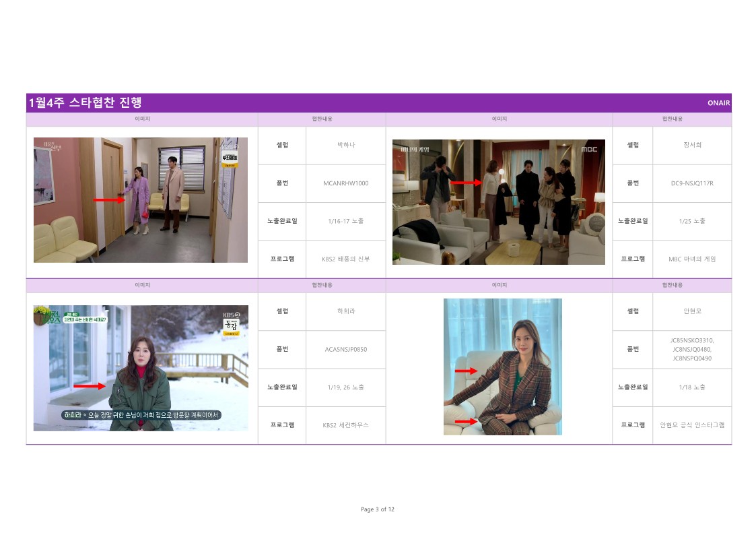This screenshot has height=535, width=756.
Task: Select the exposure date '1/25 노출'
Action: click(x=692, y=221)
